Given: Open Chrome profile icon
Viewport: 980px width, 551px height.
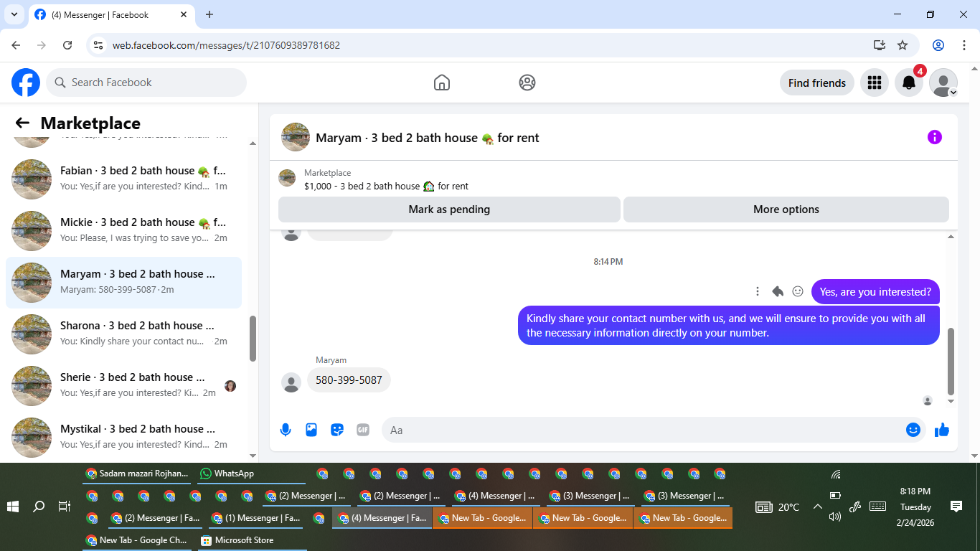Looking at the screenshot, I should coord(938,45).
